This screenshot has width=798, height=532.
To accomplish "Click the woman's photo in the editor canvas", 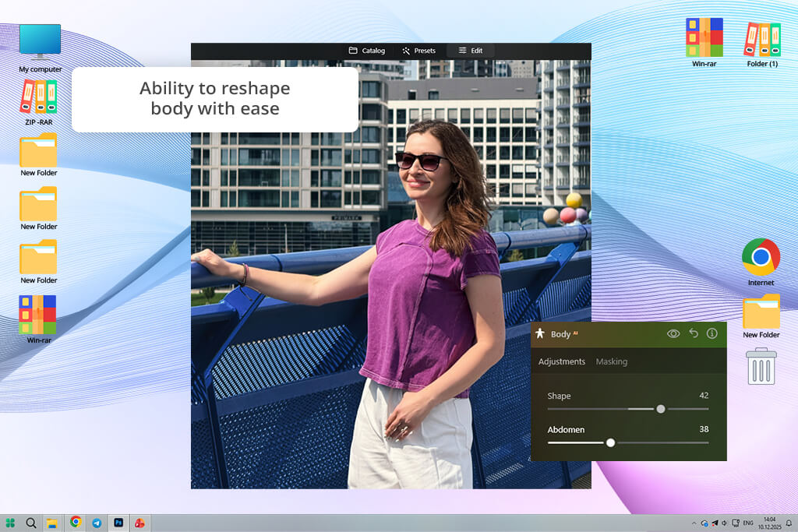I will point(391,275).
